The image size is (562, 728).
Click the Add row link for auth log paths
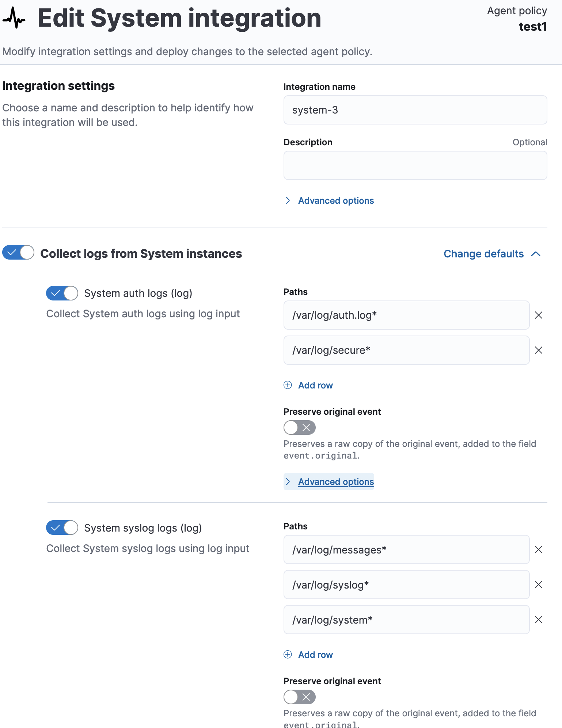click(x=315, y=385)
